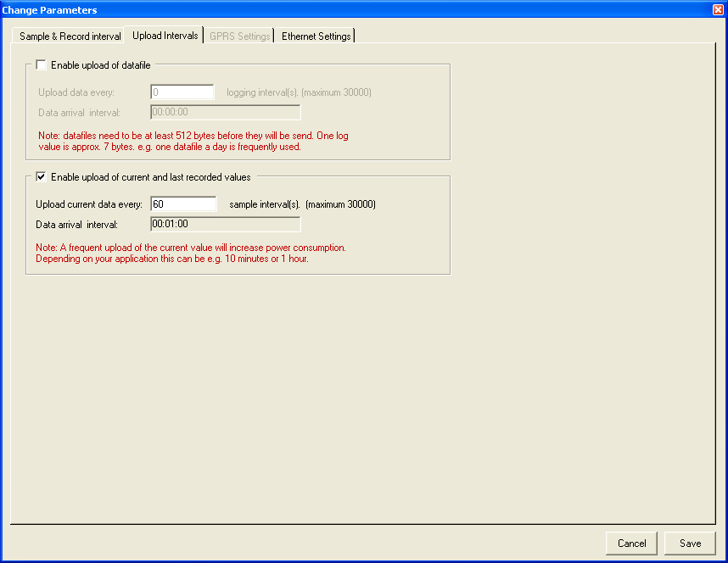Select the Upload Intervals tab
The height and width of the screenshot is (563, 728).
click(x=165, y=36)
